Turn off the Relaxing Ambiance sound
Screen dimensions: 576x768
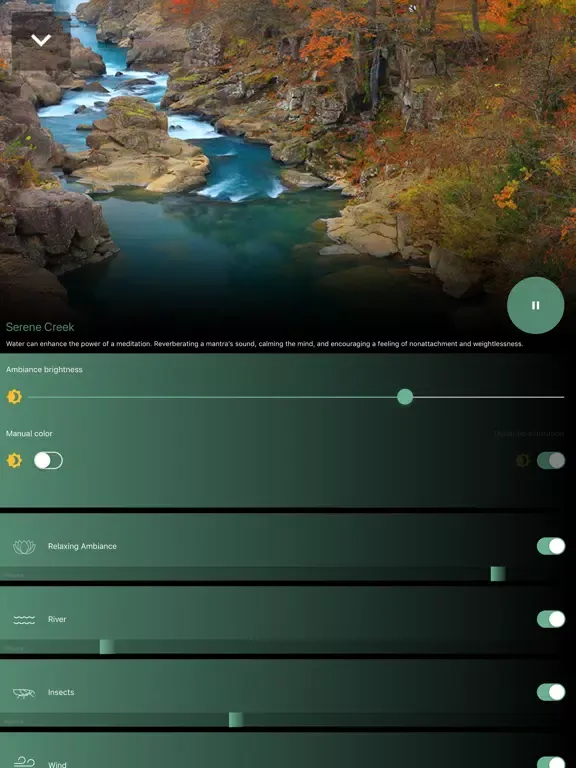click(x=551, y=546)
